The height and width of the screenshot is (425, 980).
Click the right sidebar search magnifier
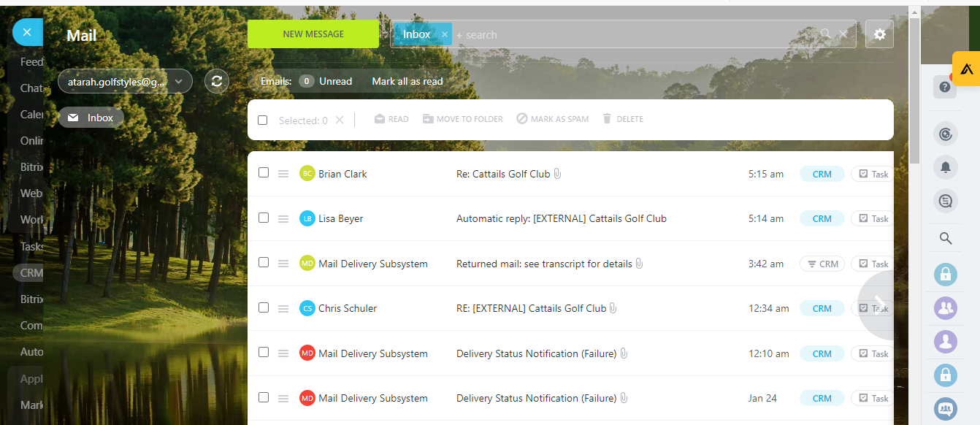click(946, 238)
